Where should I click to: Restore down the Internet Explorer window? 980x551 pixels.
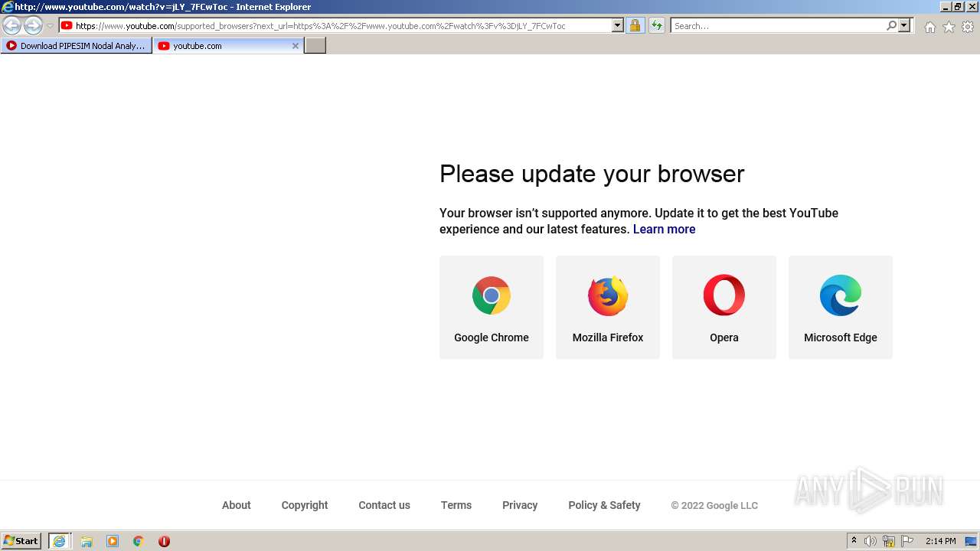(x=957, y=7)
